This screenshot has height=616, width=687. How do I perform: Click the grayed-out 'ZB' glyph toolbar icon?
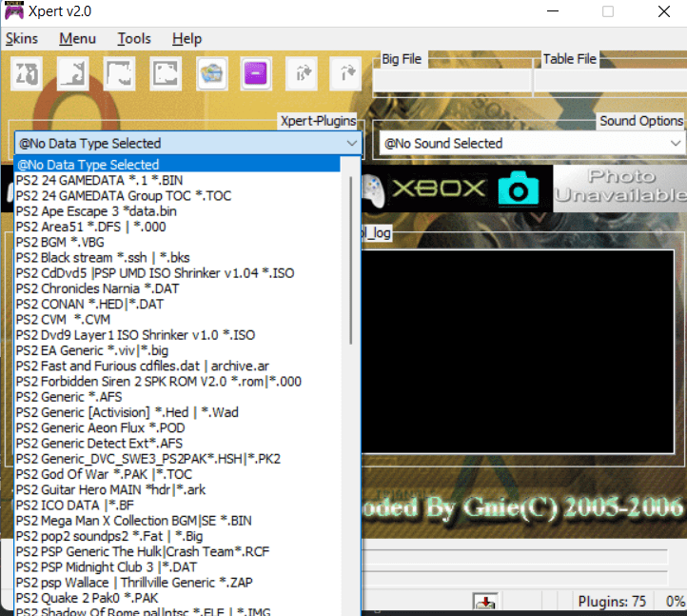point(27,73)
